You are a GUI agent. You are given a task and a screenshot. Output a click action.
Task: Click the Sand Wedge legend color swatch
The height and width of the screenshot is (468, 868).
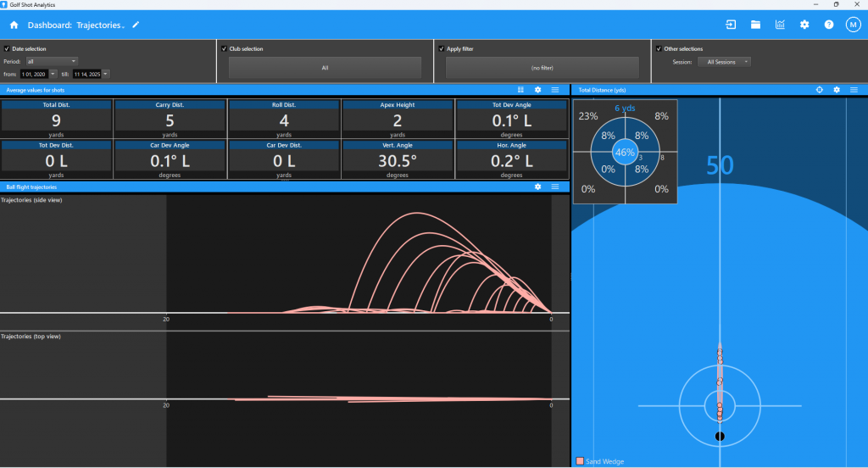click(x=580, y=460)
